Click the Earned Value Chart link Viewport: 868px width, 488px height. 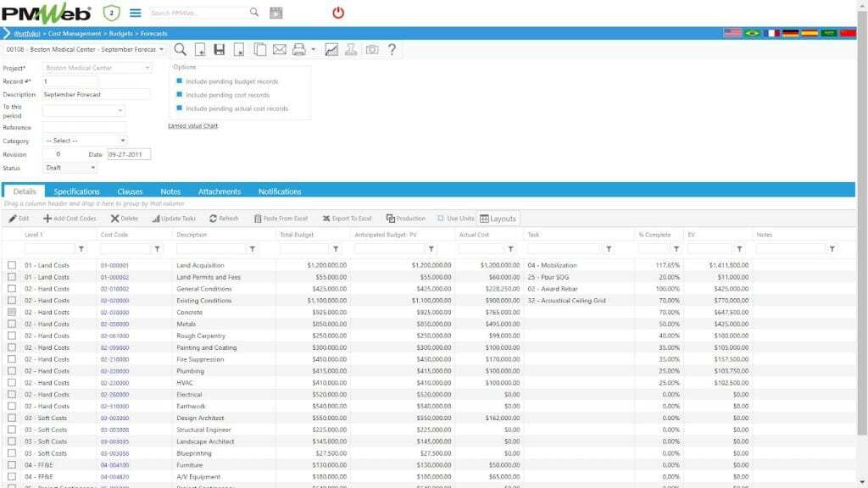coord(192,125)
